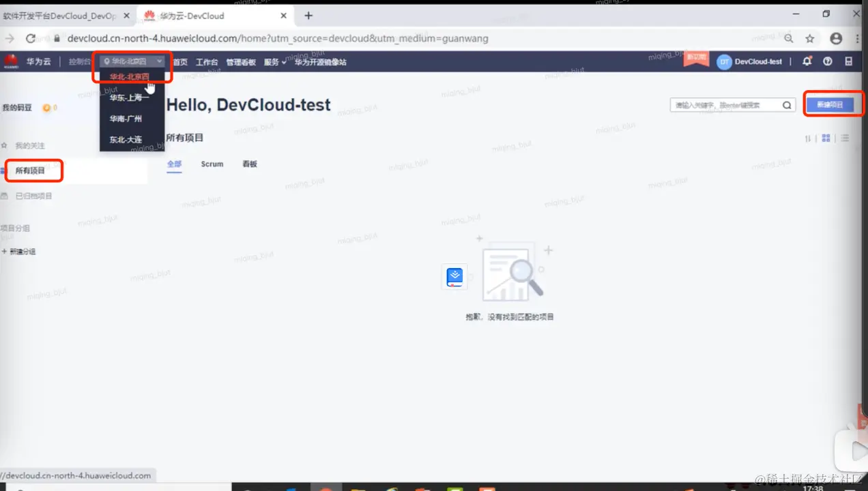
Task: Switch to the 华为云-DevCloud browser tab
Action: (192, 15)
